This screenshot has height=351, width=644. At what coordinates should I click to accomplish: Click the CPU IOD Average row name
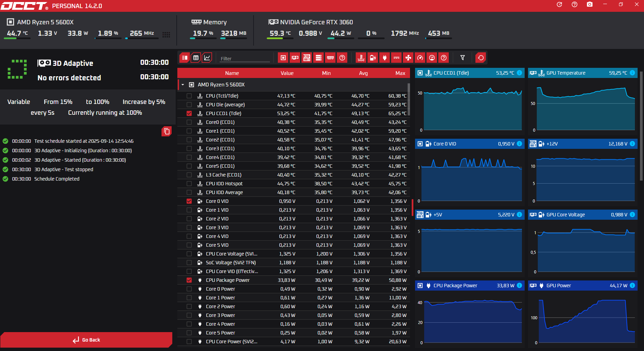[224, 192]
